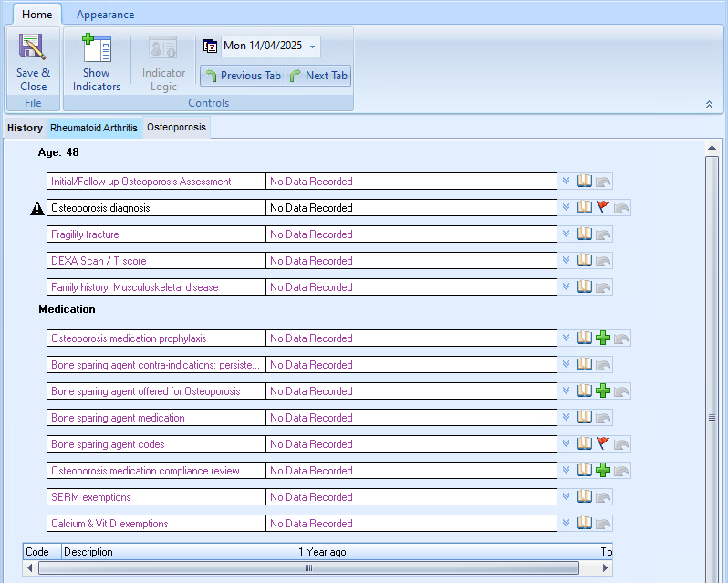Click the Osteoporosis diagnosis label

(100, 208)
